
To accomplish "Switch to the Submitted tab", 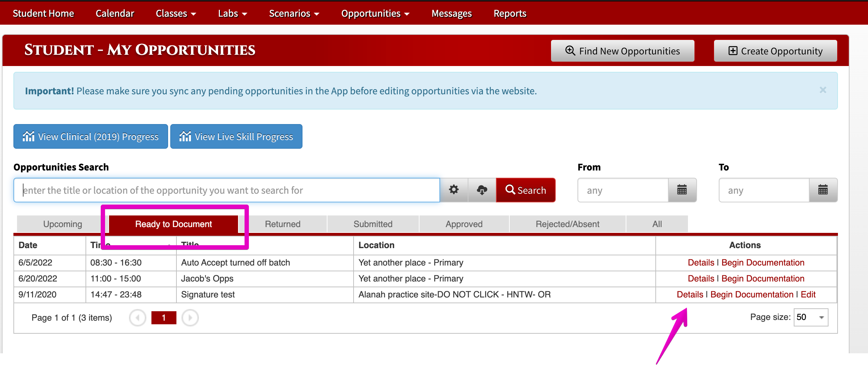I will pyautogui.click(x=373, y=224).
